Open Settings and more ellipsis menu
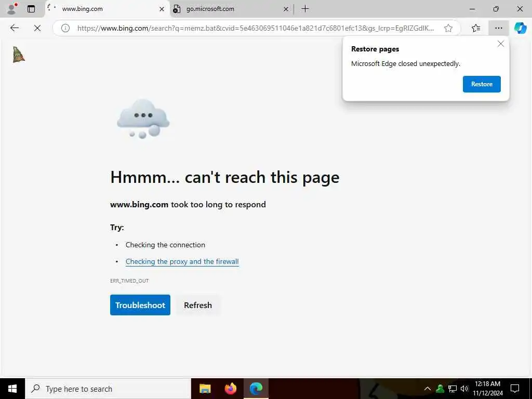This screenshot has height=399, width=532. (498, 28)
